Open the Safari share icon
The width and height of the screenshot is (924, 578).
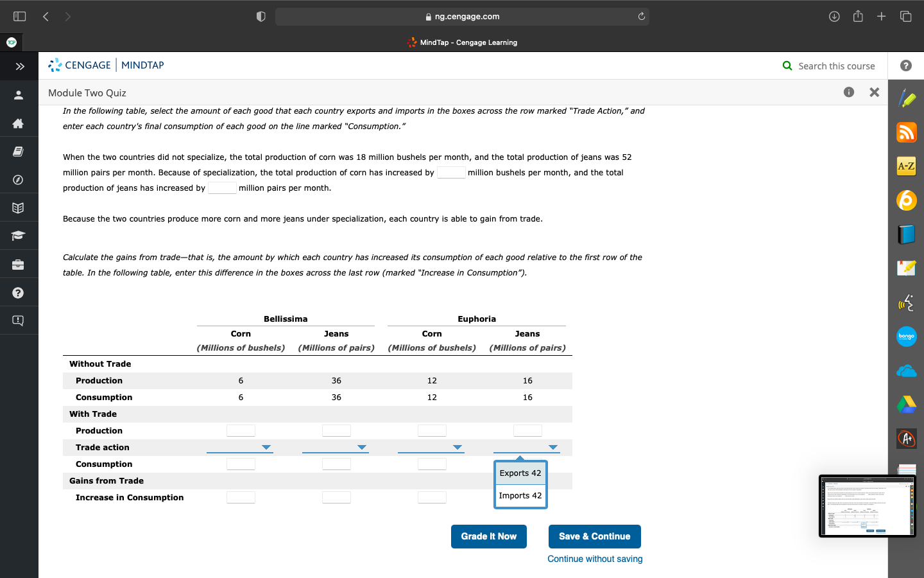point(858,16)
